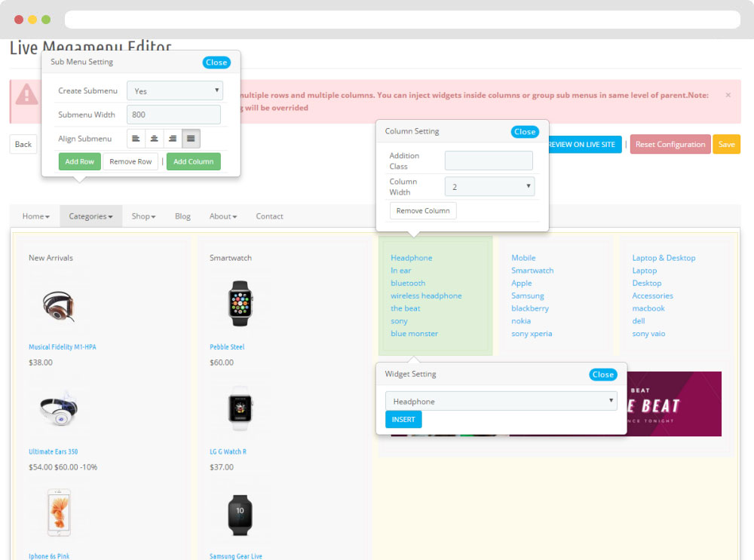The height and width of the screenshot is (560, 754).
Task: Go Back using the Back button
Action: coord(23,144)
